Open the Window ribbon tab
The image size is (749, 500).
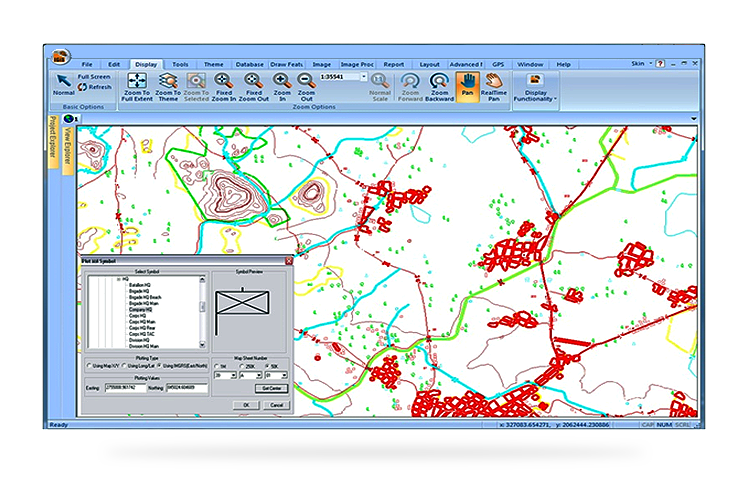(530, 64)
